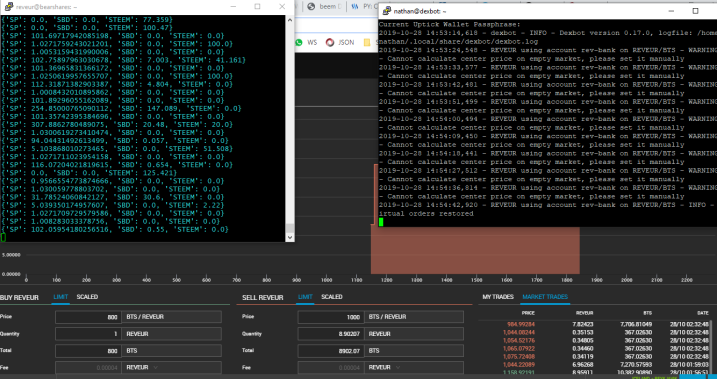Click the Sell Quantity input field
717x379 pixels.
click(331, 334)
